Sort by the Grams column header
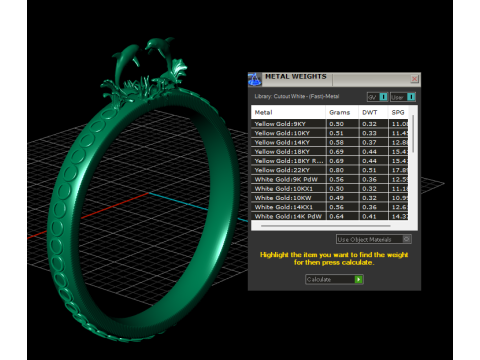This screenshot has width=480, height=360. tap(342, 112)
